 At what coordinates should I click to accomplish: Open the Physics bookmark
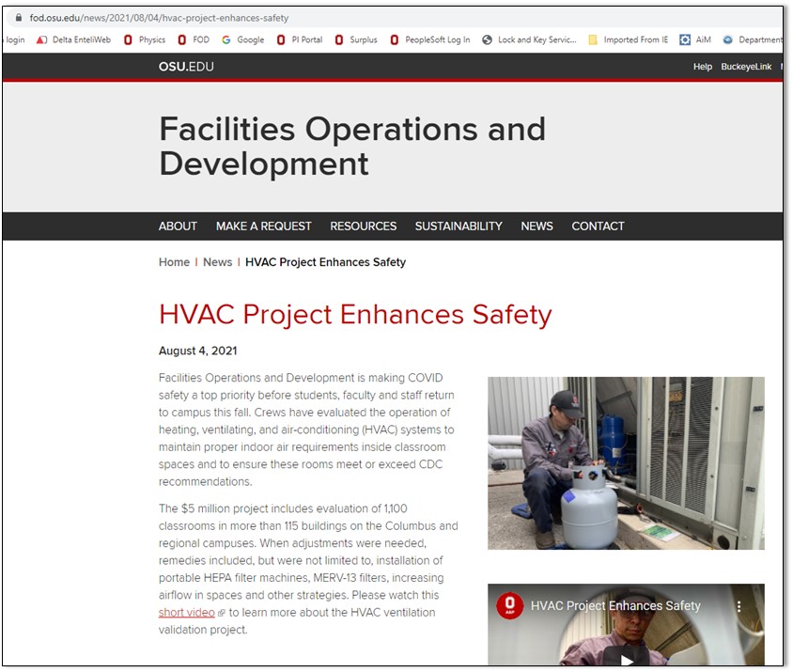point(145,39)
